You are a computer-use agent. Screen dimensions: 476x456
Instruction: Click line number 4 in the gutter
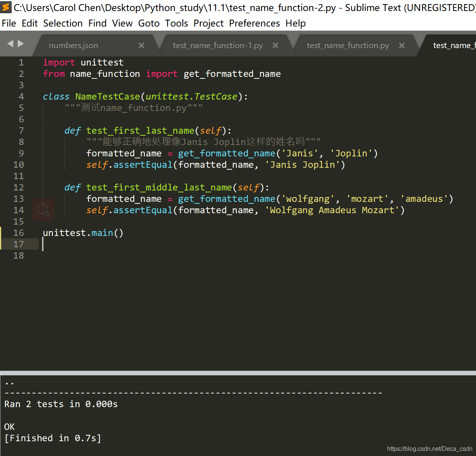pyautogui.click(x=21, y=97)
